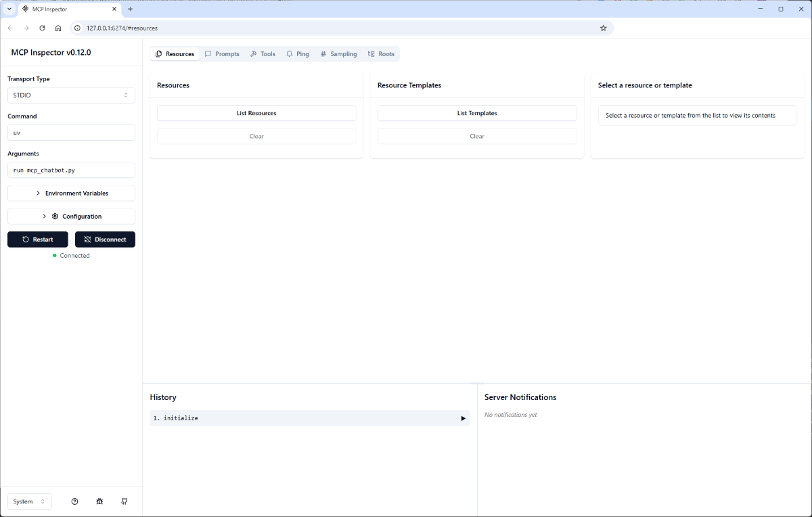Switch to the Sampling tab
Image resolution: width=812 pixels, height=517 pixels.
click(x=338, y=53)
